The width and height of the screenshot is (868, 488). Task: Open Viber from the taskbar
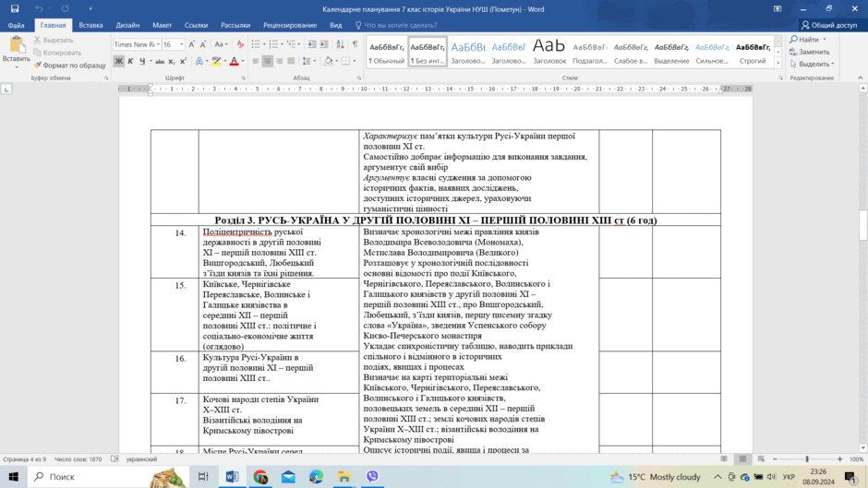pyautogui.click(x=372, y=476)
